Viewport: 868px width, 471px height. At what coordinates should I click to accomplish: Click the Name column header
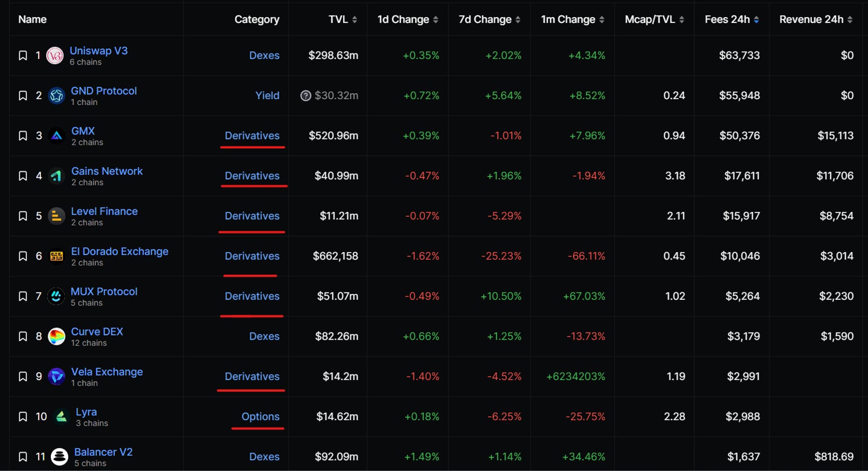click(x=32, y=20)
